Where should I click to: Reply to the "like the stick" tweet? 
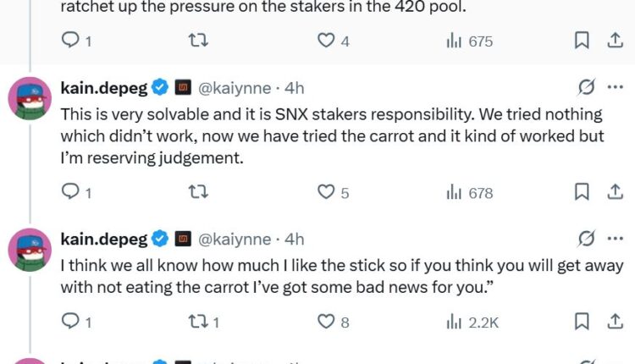72,321
